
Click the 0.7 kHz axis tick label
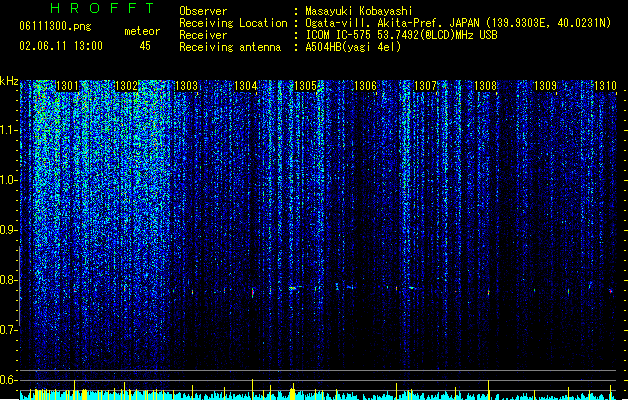pyautogui.click(x=8, y=330)
